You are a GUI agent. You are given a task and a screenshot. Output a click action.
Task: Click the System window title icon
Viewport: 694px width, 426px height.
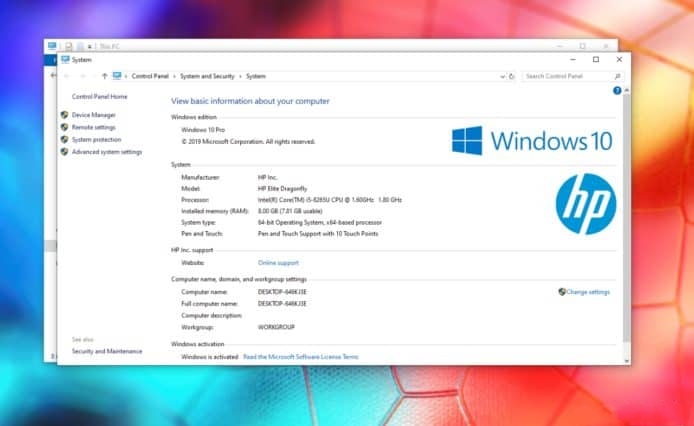pos(66,60)
